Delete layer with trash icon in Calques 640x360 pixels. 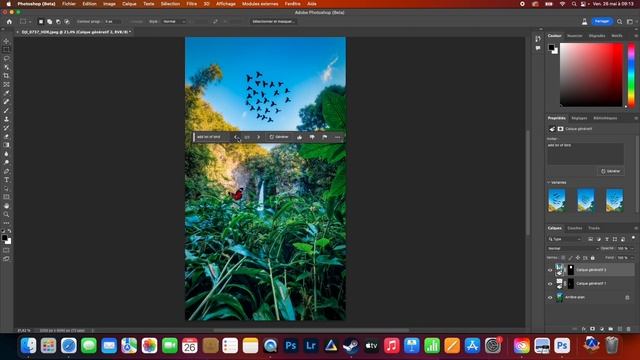[x=629, y=329]
